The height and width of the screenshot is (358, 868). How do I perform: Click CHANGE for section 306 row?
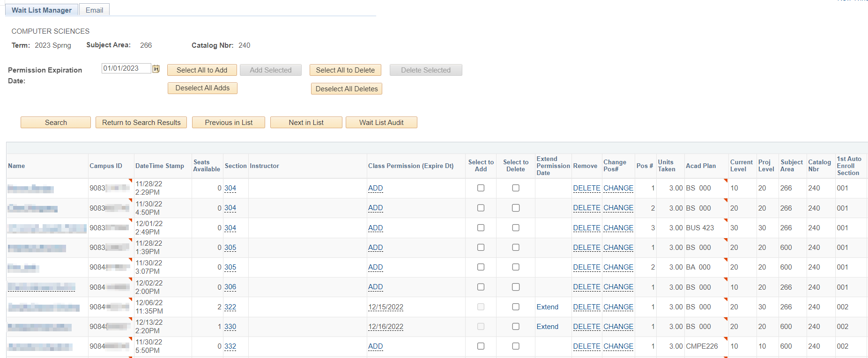coord(618,287)
